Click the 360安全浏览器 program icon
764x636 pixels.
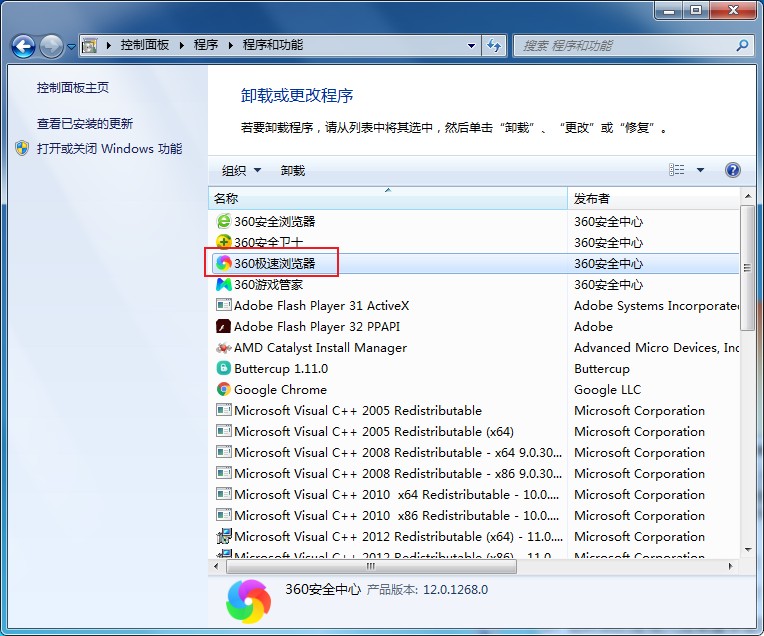[x=223, y=221]
